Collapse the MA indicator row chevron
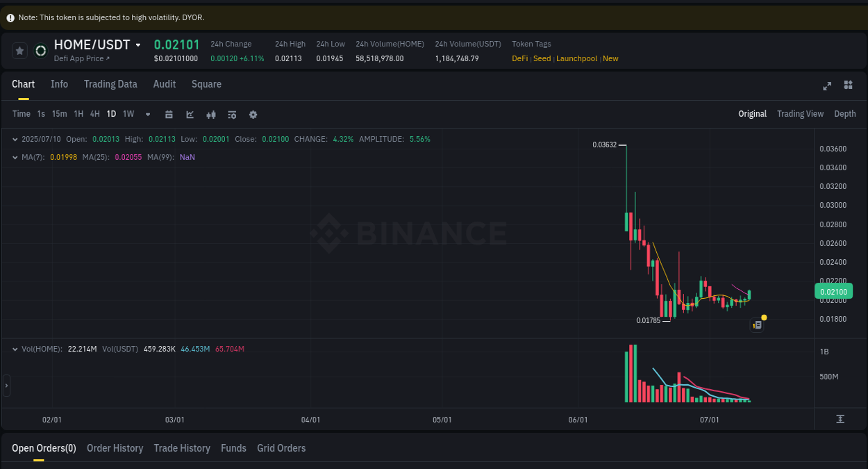This screenshot has height=469, width=868. point(15,157)
